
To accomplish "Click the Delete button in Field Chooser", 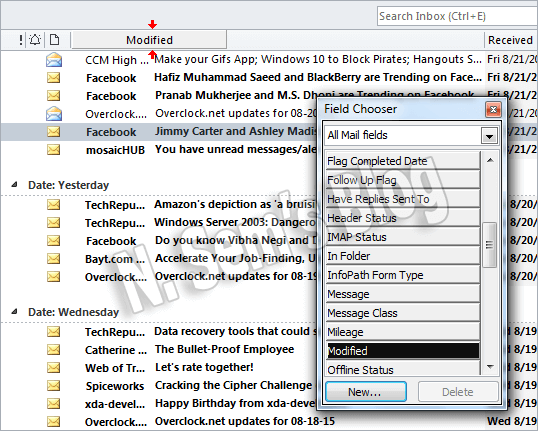I will click(458, 392).
